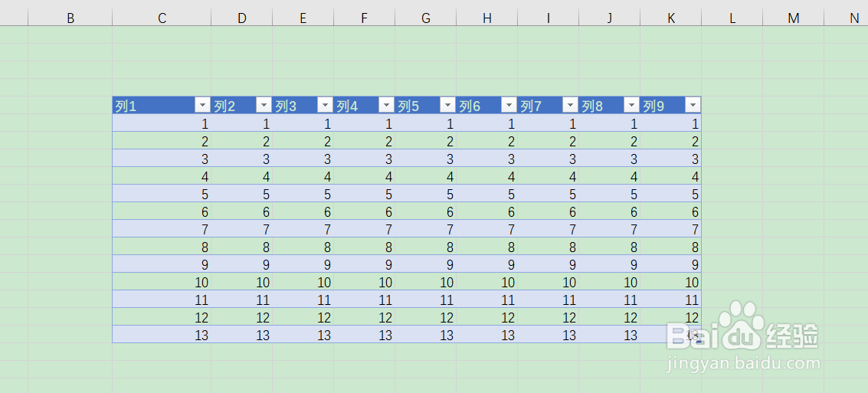Click the 列1 header cell text
This screenshot has width=868, height=393.
pos(126,106)
